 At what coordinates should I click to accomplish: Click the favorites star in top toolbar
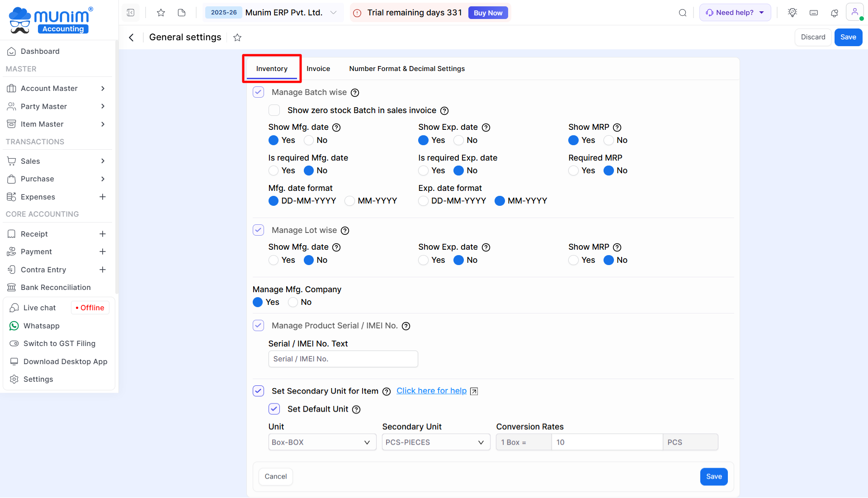(160, 13)
